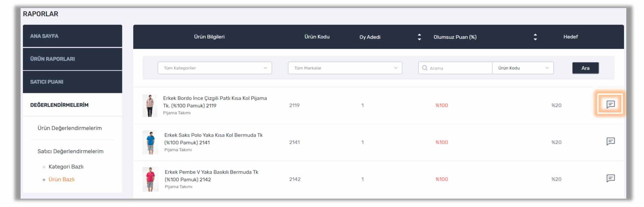Select Kategori Bazlı option

tap(66, 167)
